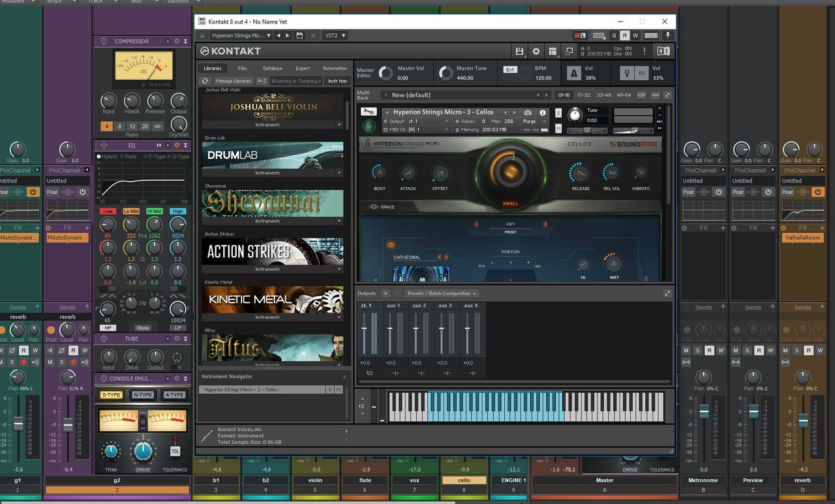
Task: Add a new output with plus button
Action: pos(386,293)
